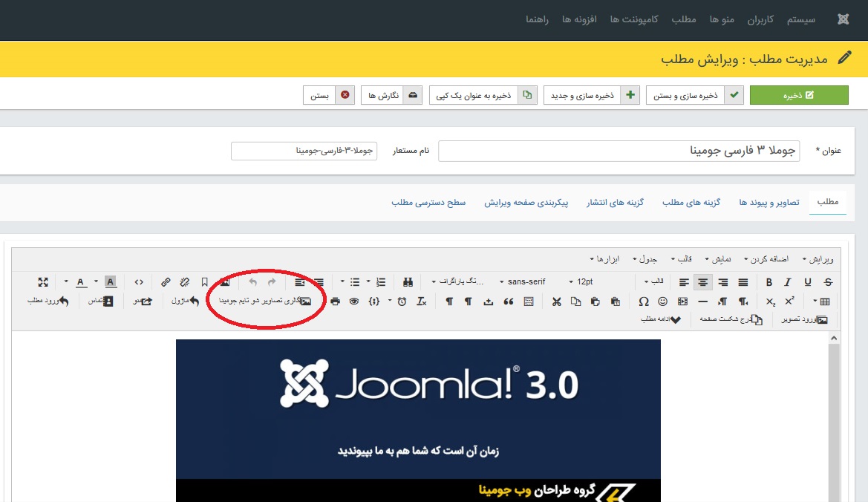Click the green ذخیره save button
This screenshot has width=868, height=502.
click(799, 95)
